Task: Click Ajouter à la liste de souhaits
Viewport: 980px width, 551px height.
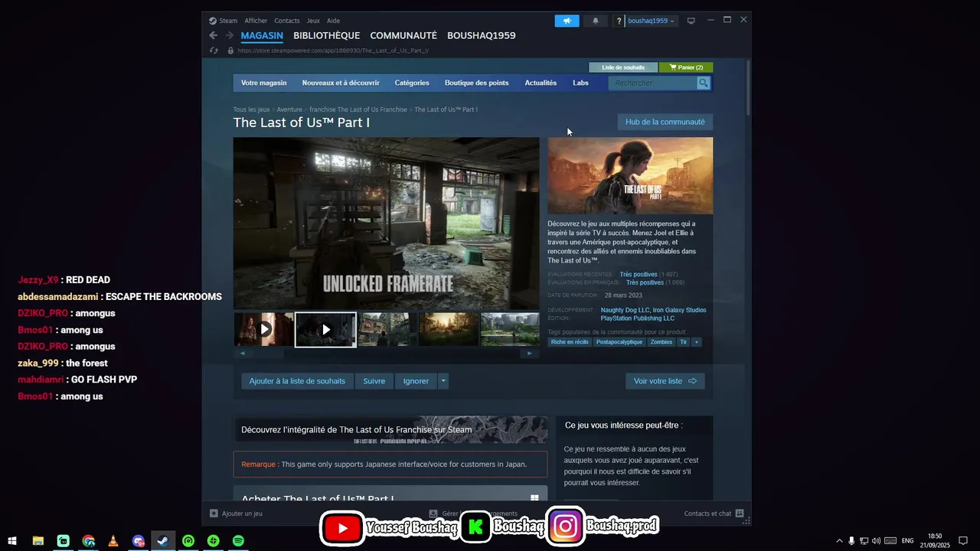Action: [x=297, y=381]
